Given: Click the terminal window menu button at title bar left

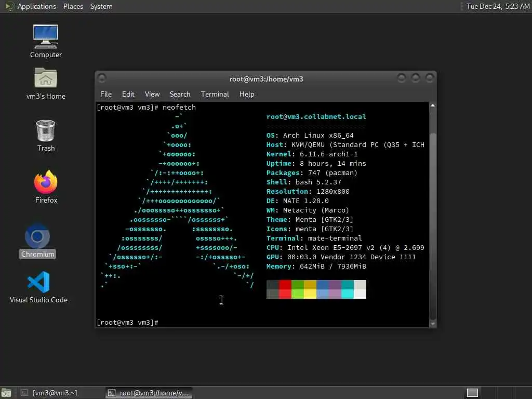Looking at the screenshot, I should 102,78.
